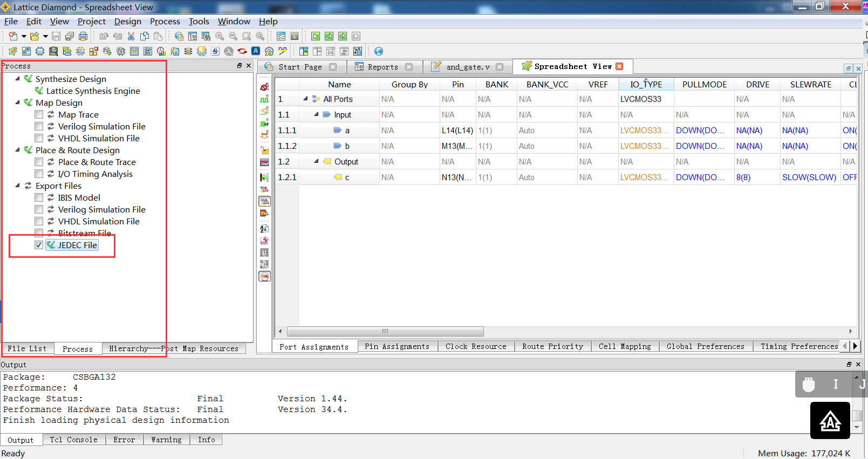The image size is (868, 459).
Task: Click the green Run process icon
Action: click(316, 36)
